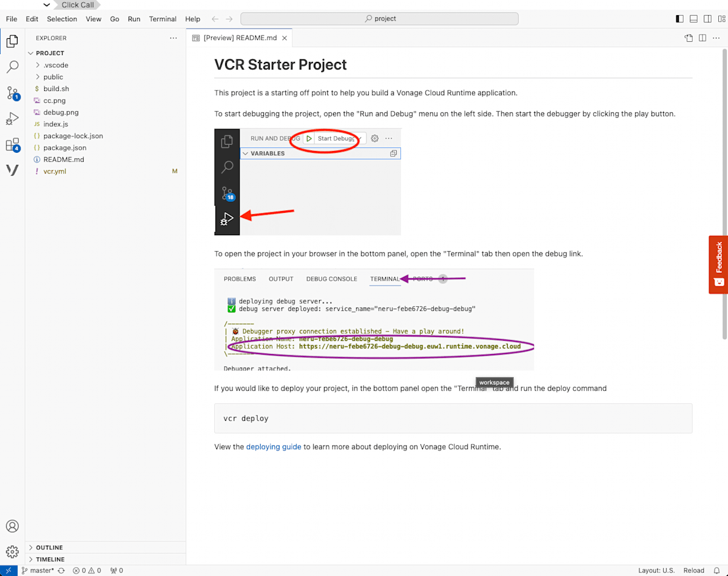
Task: Open the Selection menu
Action: [x=62, y=19]
